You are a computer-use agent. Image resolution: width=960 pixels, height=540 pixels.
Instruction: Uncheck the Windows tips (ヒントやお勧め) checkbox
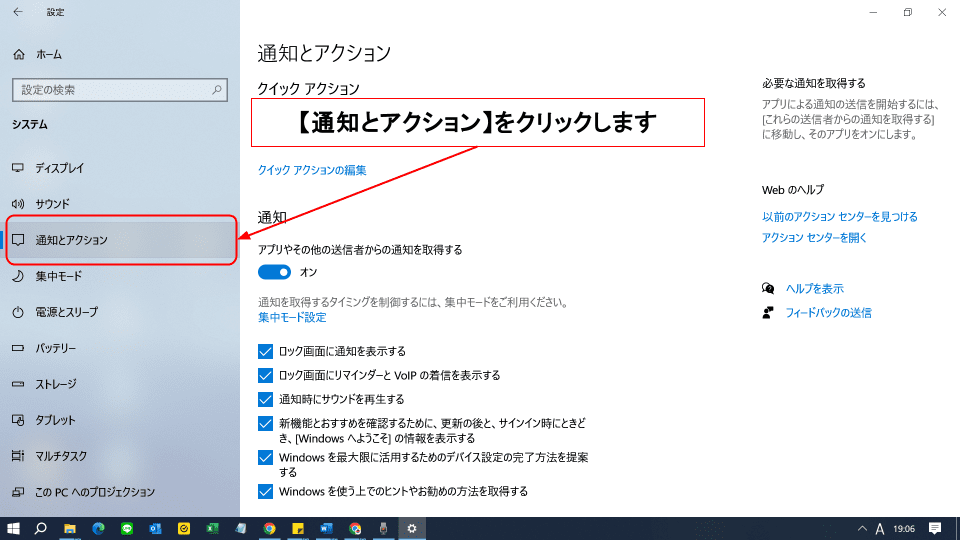pyautogui.click(x=265, y=491)
